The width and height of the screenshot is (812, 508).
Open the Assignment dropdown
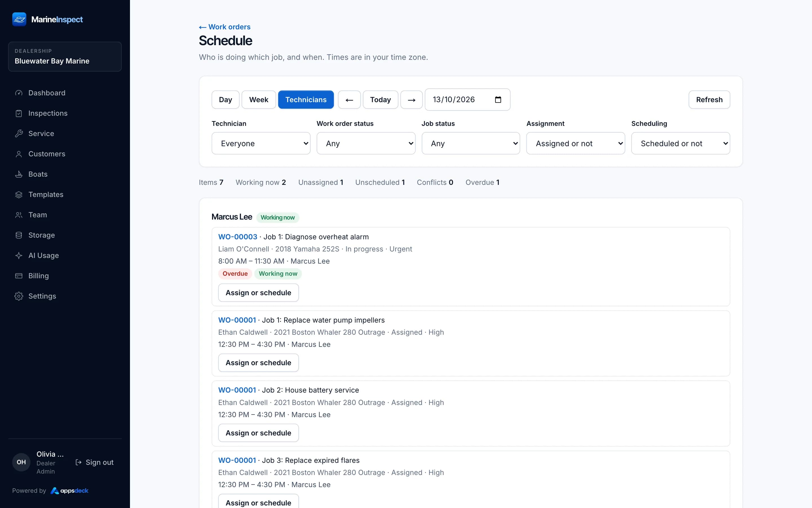click(575, 143)
